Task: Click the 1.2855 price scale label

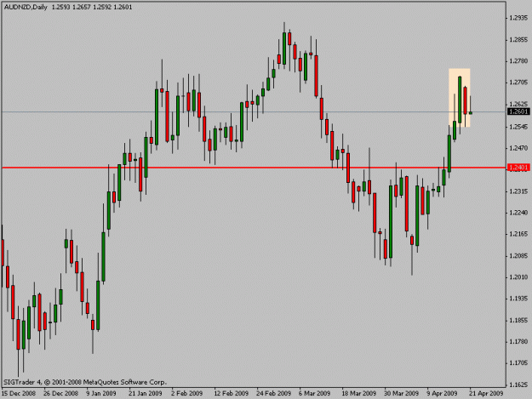Action: (x=519, y=40)
